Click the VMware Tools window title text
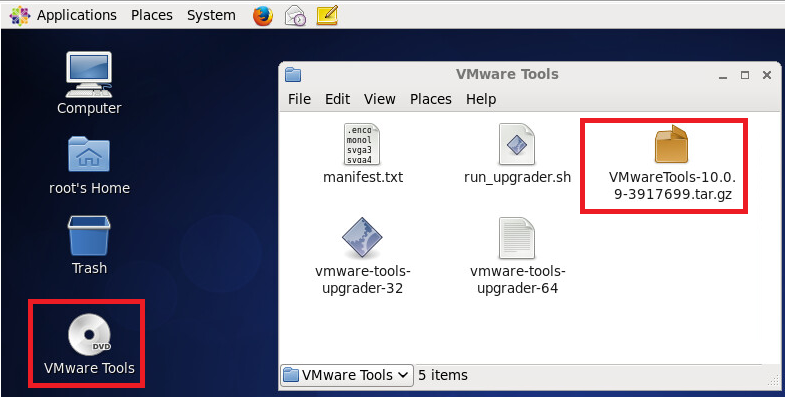 (507, 74)
